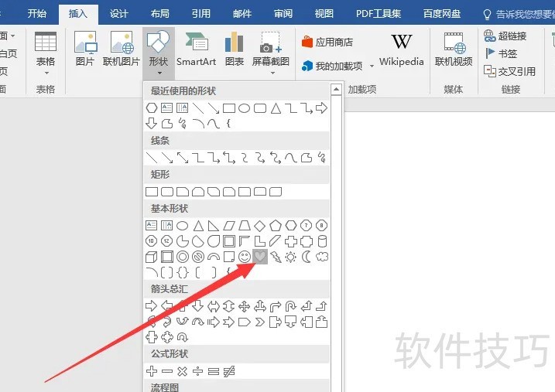Choose the down arrow in recently used shapes
Viewport: 555px width, 392px height.
coord(152,124)
